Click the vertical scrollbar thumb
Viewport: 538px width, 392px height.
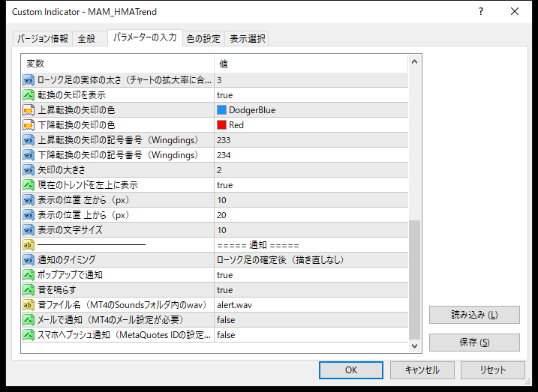414,280
